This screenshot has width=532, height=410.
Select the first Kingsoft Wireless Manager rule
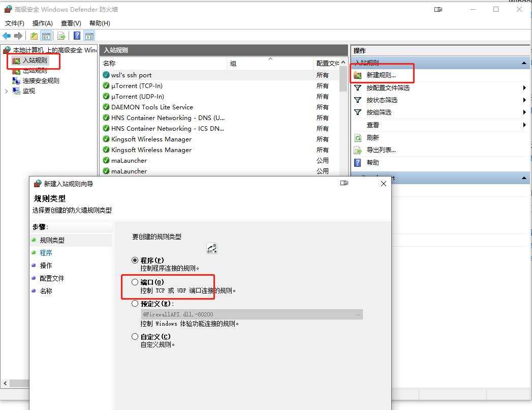(x=220, y=139)
